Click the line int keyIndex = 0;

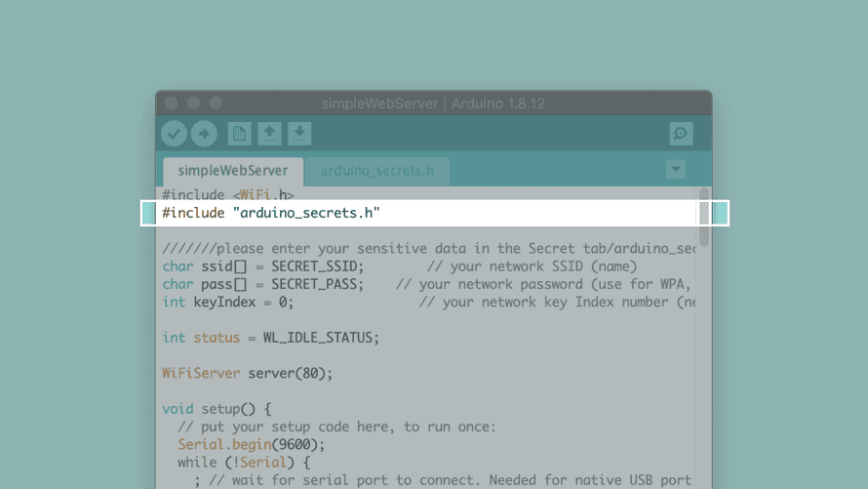coord(227,303)
